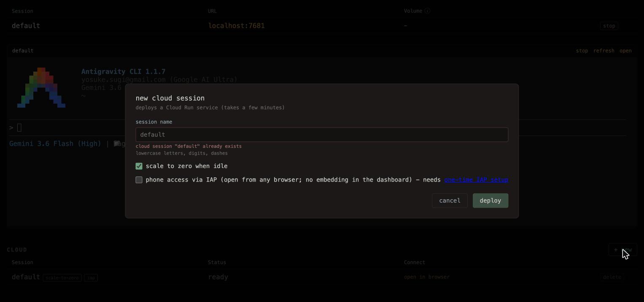Click the Gemini 3.6 Flash (High) status text

tap(55, 144)
